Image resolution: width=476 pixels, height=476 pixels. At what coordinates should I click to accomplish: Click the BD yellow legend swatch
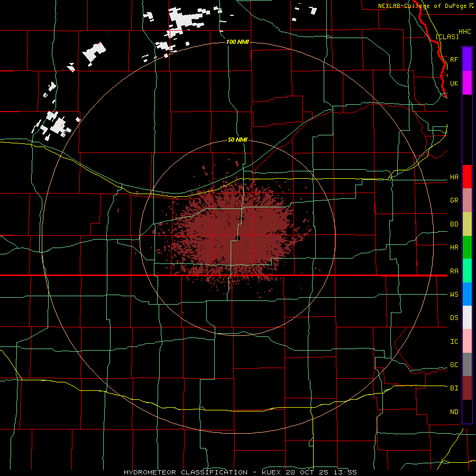(x=467, y=224)
